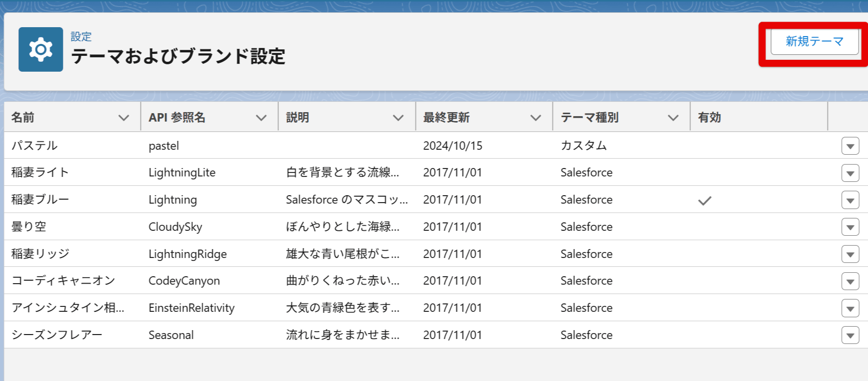The image size is (868, 381).
Task: Click the LightningRidge API name cell
Action: pos(188,254)
